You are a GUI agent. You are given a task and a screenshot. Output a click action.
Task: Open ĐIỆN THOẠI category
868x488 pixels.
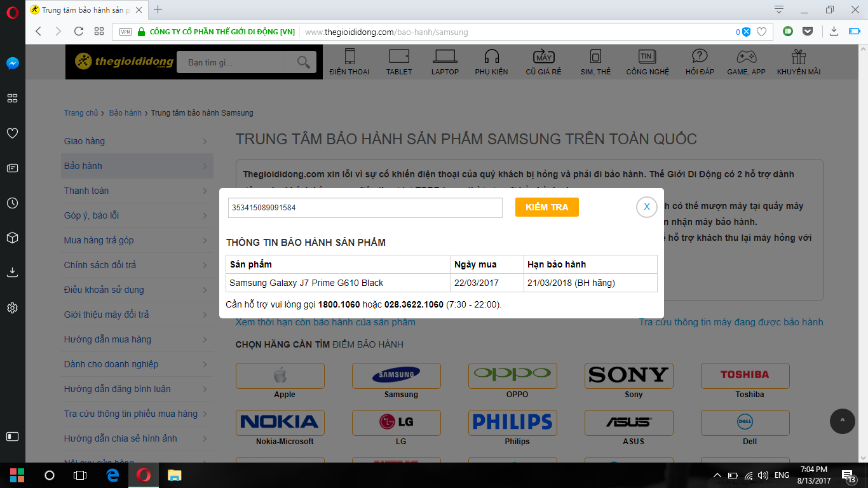[349, 62]
